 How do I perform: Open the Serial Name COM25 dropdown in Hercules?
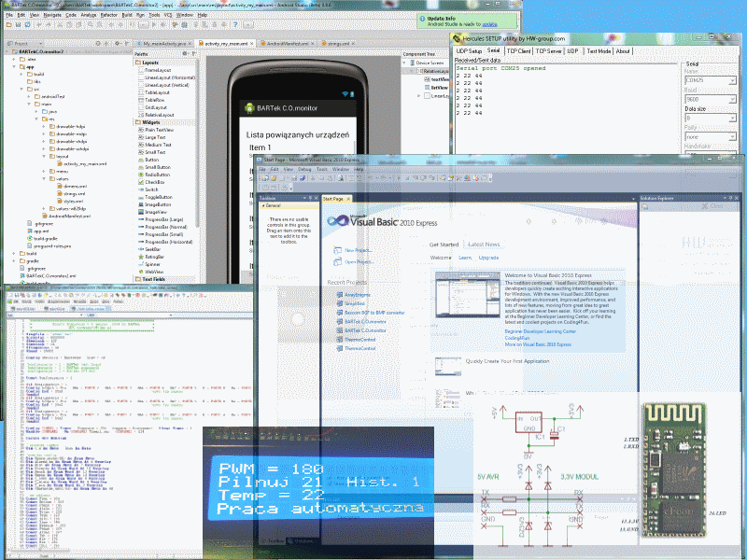pyautogui.click(x=733, y=80)
